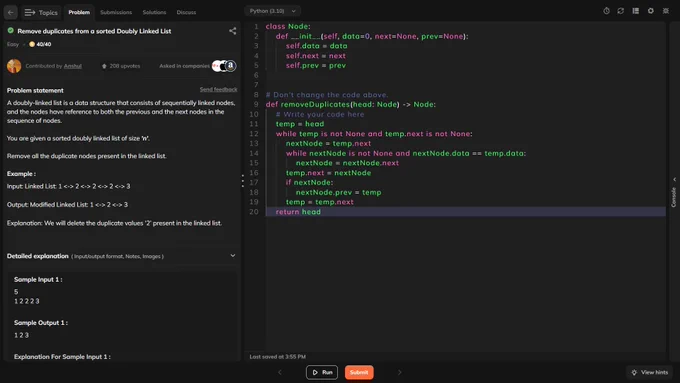
Task: Change the editor layout icon
Action: (635, 11)
